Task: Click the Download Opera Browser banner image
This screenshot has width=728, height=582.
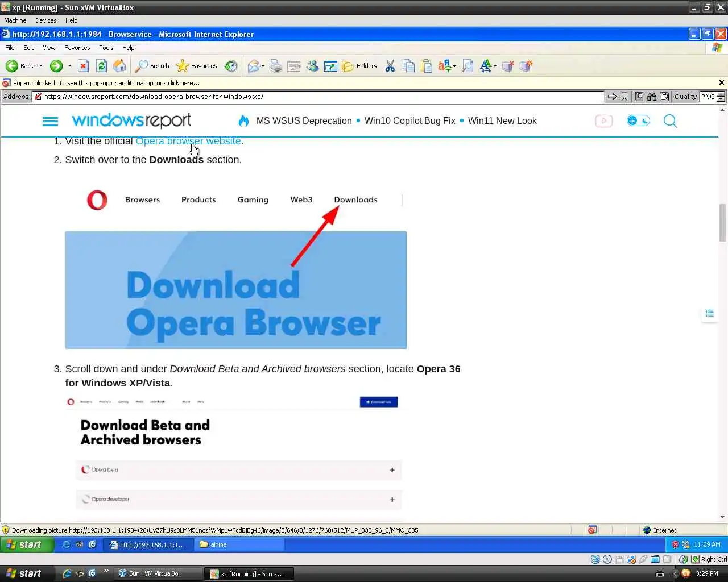Action: pyautogui.click(x=236, y=290)
